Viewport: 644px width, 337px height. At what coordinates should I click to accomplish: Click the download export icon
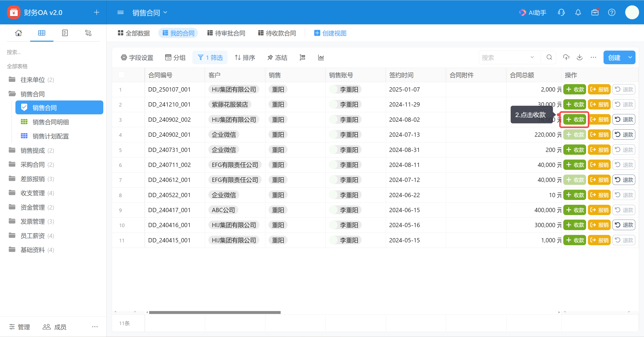(580, 58)
